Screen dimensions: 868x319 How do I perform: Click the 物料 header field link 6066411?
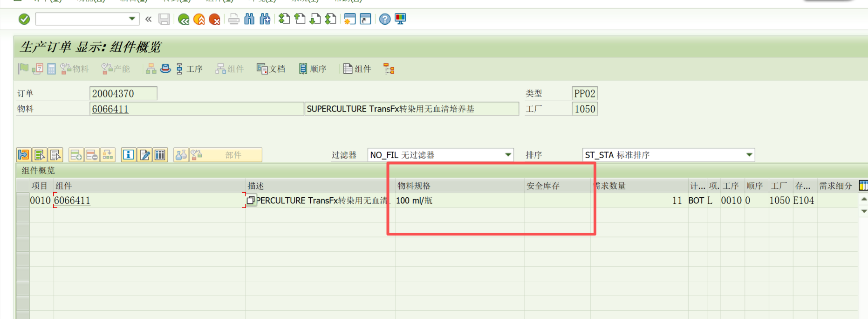[x=110, y=109]
